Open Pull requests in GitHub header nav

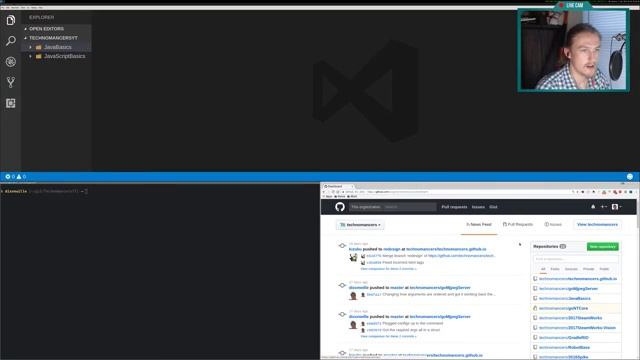pos(454,207)
